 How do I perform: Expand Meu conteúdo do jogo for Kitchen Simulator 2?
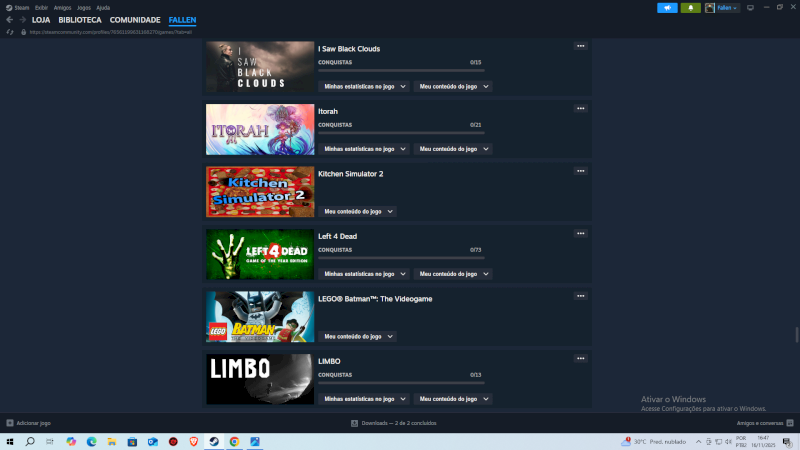pos(358,211)
